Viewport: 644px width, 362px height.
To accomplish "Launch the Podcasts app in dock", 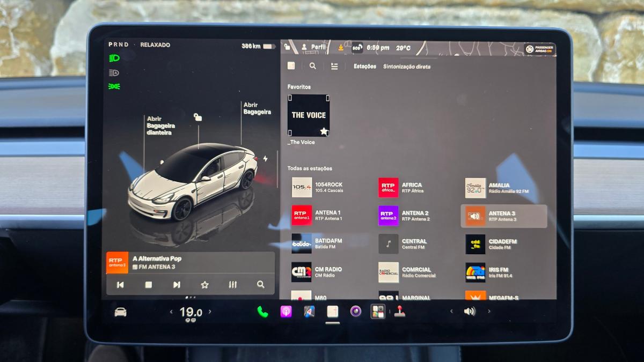I will (286, 312).
